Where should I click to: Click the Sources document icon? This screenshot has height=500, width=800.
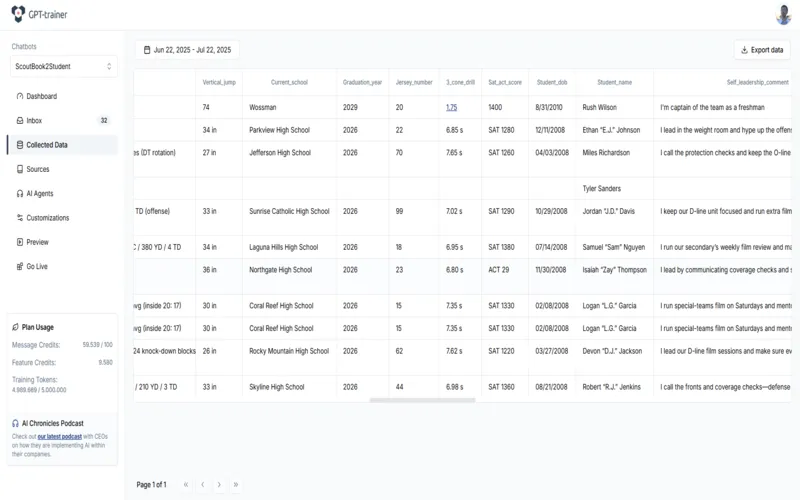click(20, 169)
